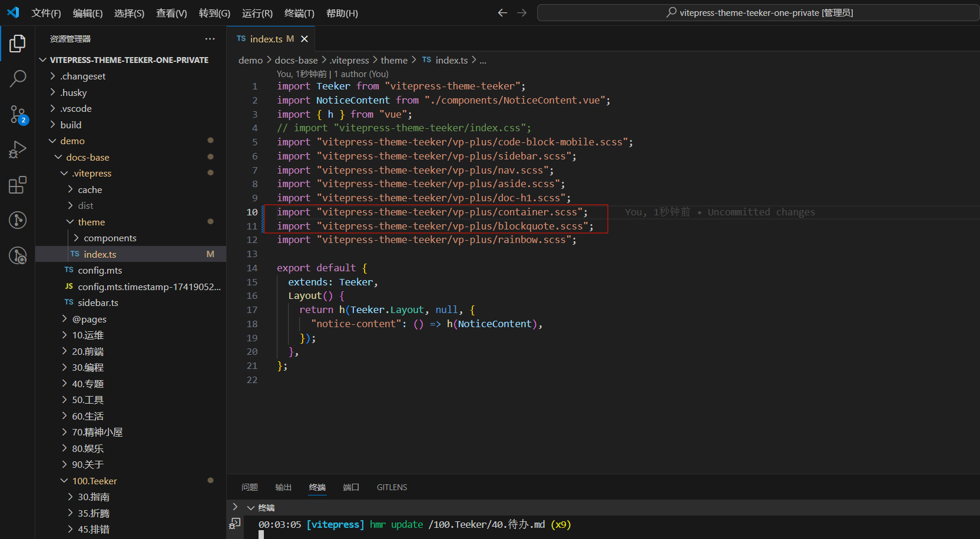This screenshot has height=539, width=980.
Task: Click the search icon in the command center
Action: pos(671,12)
